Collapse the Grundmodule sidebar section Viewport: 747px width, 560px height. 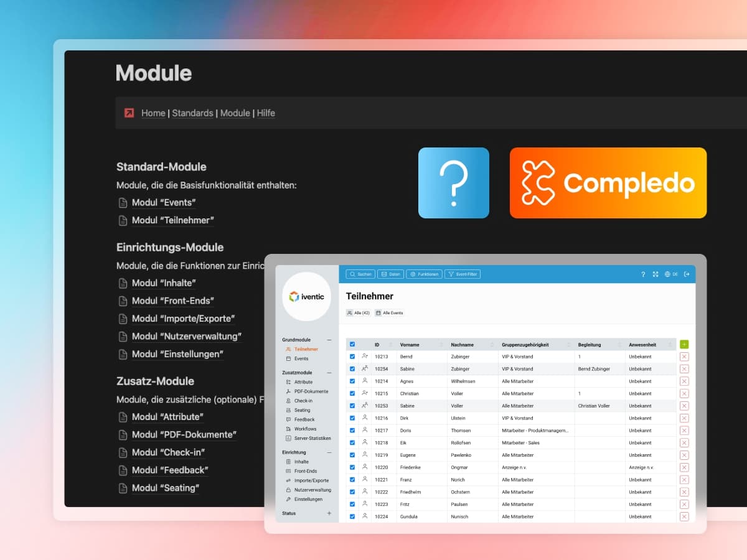[x=329, y=340]
